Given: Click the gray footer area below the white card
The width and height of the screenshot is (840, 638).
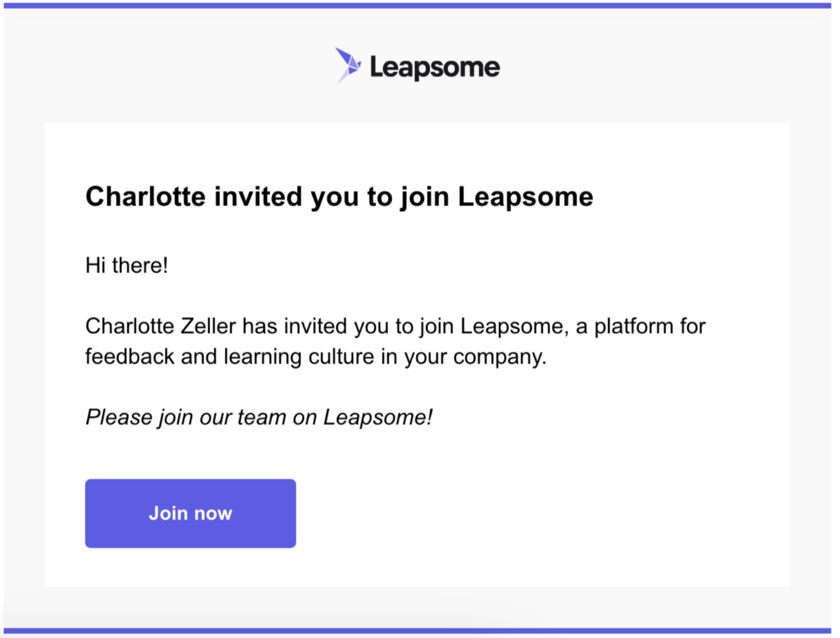Looking at the screenshot, I should click(417, 607).
